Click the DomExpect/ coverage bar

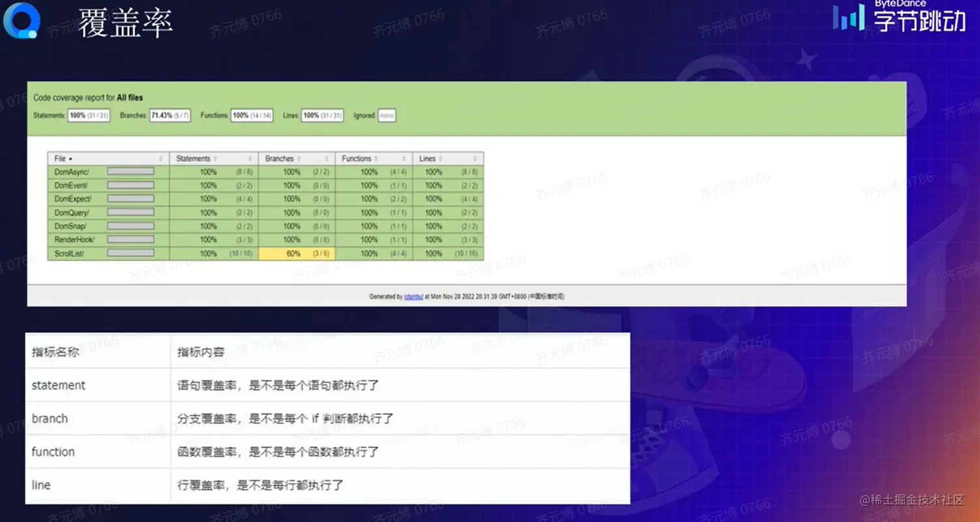(130, 198)
